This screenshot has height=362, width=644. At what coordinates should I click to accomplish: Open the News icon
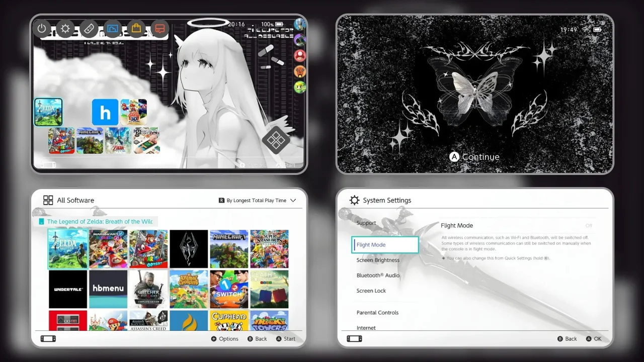tap(159, 29)
